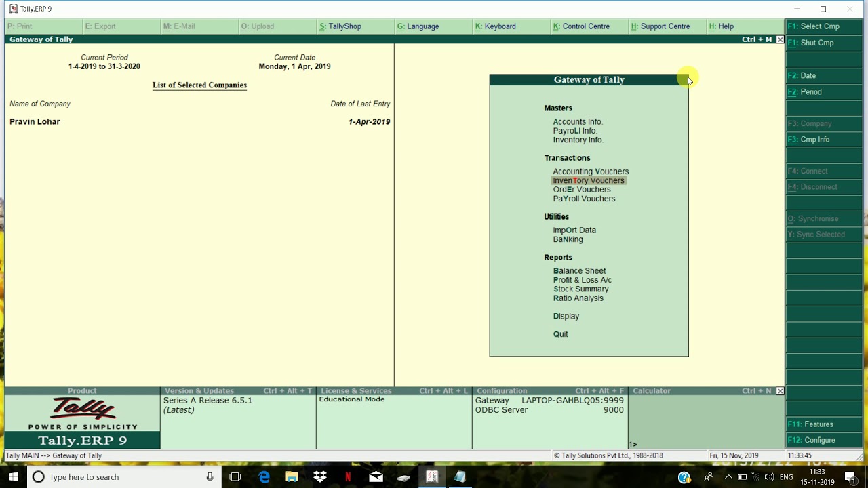Open Microsoft Edge from the taskbar
Screen dimensions: 868x488
click(264, 477)
